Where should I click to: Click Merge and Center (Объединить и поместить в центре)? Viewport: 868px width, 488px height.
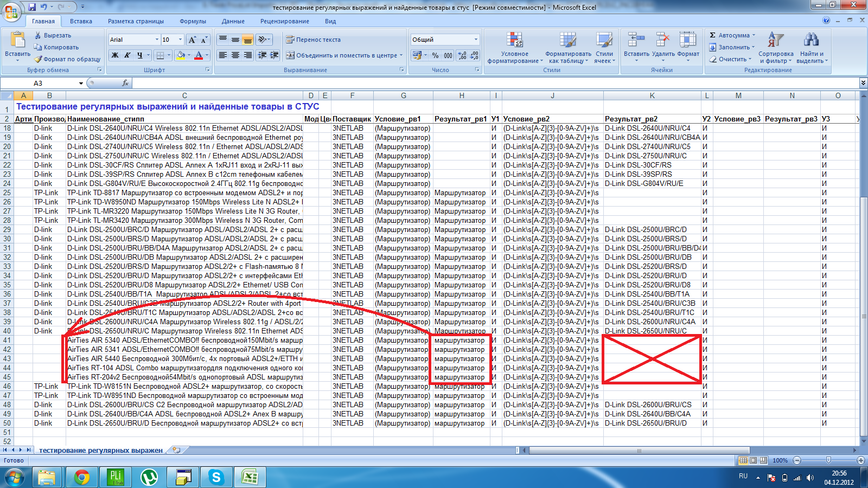(x=344, y=55)
